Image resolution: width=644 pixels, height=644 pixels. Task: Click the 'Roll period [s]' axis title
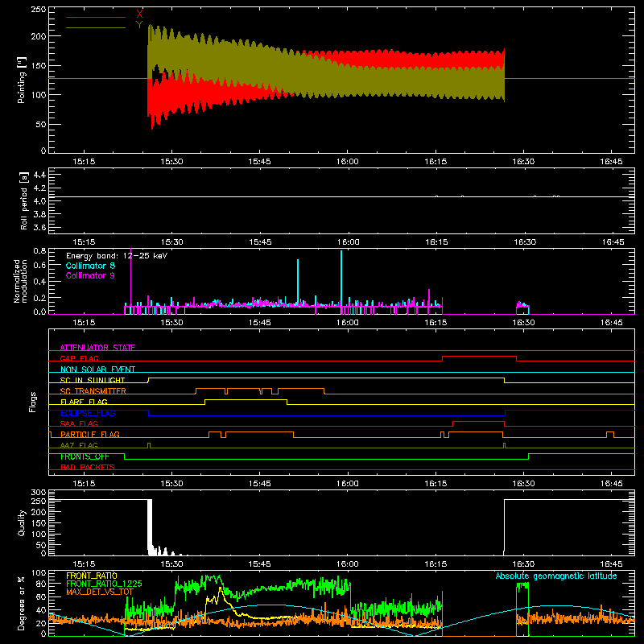(24, 200)
